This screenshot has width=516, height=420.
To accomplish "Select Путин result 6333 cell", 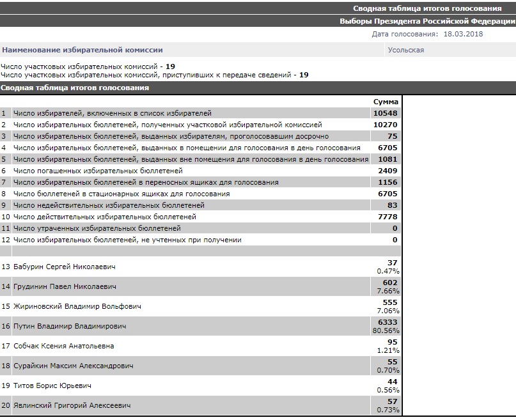I will pos(387,322).
